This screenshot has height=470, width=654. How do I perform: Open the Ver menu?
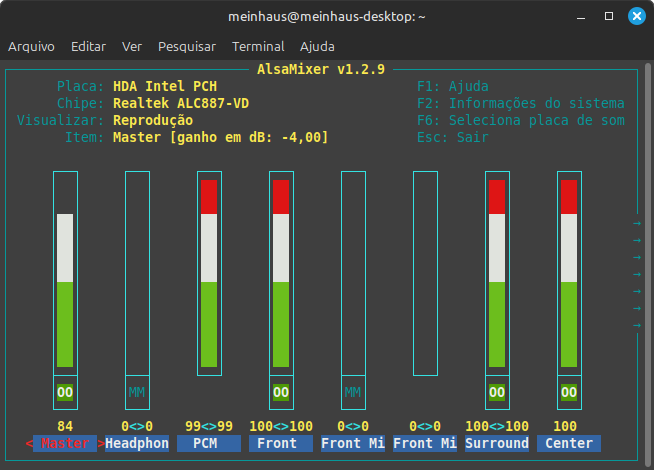(132, 46)
